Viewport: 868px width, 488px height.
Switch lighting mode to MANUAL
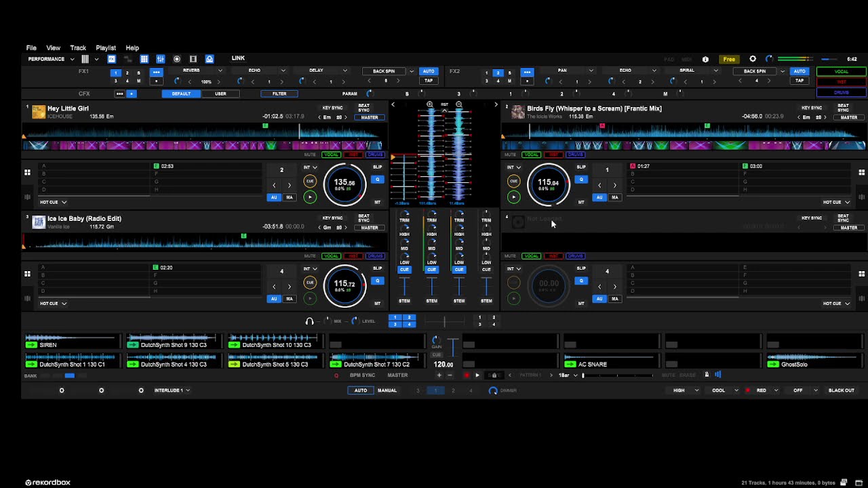(387, 390)
